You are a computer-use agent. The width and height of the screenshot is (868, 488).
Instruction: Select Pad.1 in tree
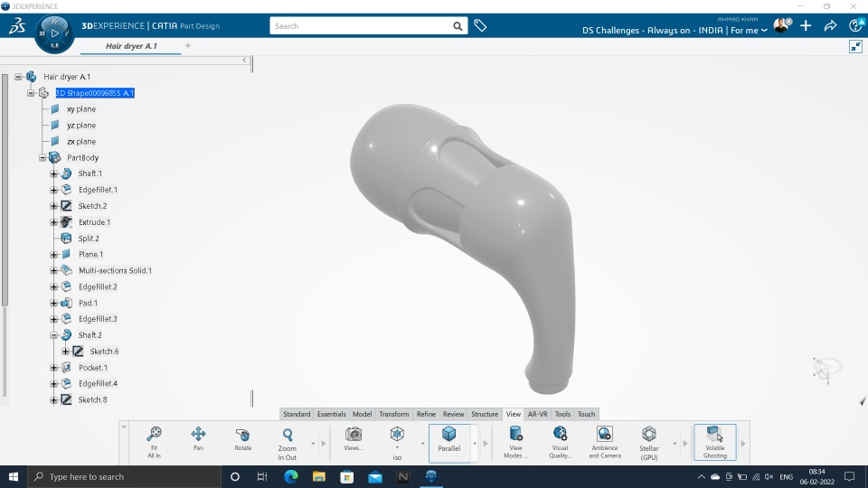pos(88,304)
